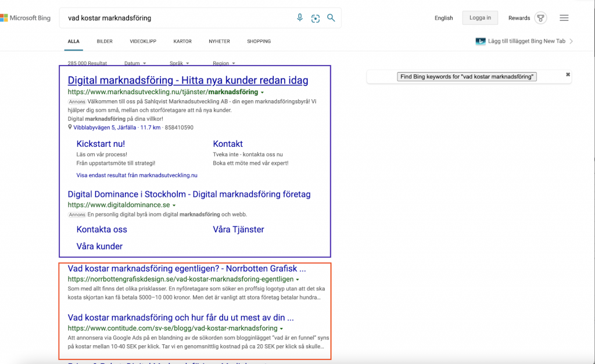595x364 pixels.
Task: Click Find Bing keywords button
Action: (467, 77)
